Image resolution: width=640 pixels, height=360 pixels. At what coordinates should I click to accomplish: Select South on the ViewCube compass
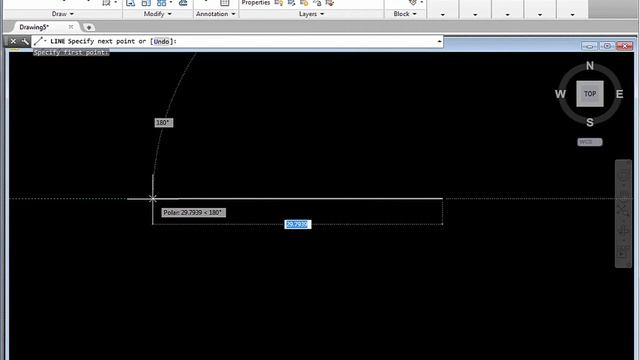tap(590, 122)
